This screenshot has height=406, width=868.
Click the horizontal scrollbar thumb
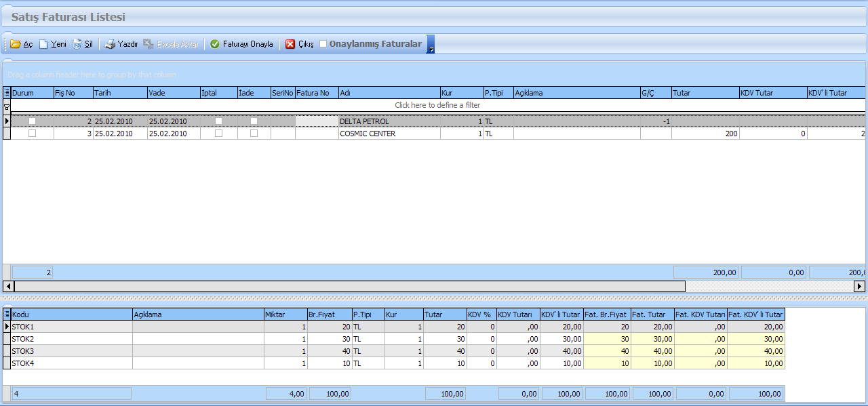(x=349, y=287)
